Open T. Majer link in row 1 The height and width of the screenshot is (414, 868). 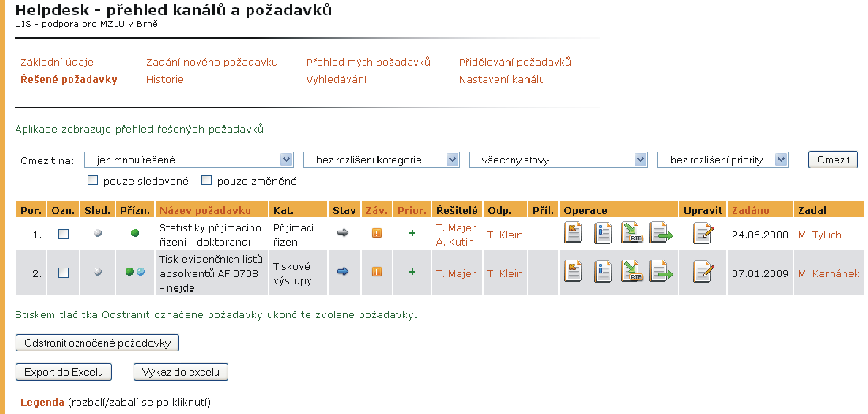456,228
